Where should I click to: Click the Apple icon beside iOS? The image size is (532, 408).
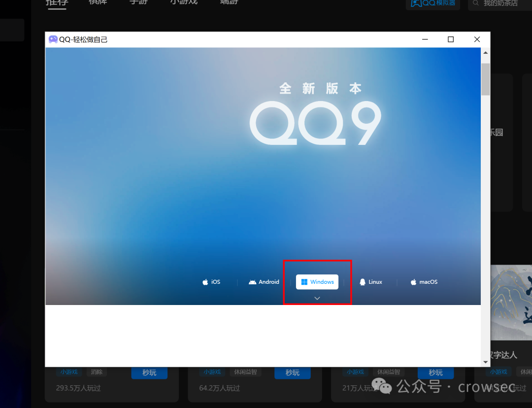205,282
